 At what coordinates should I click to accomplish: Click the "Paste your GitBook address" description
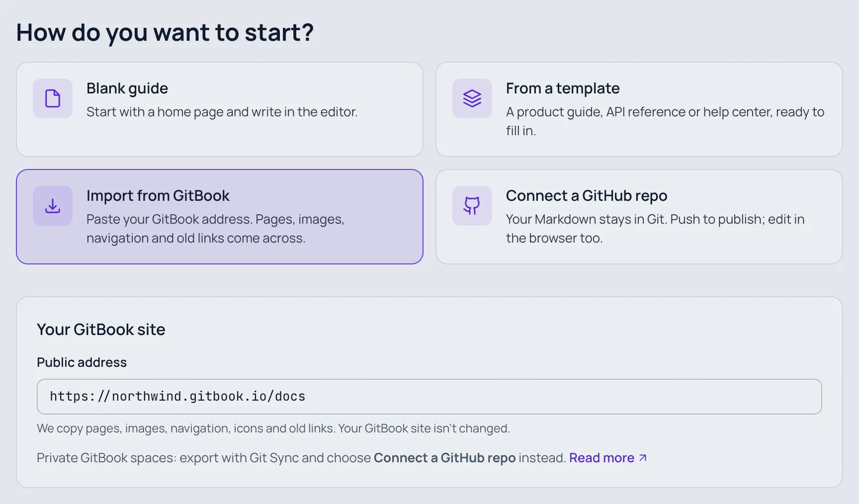click(216, 229)
